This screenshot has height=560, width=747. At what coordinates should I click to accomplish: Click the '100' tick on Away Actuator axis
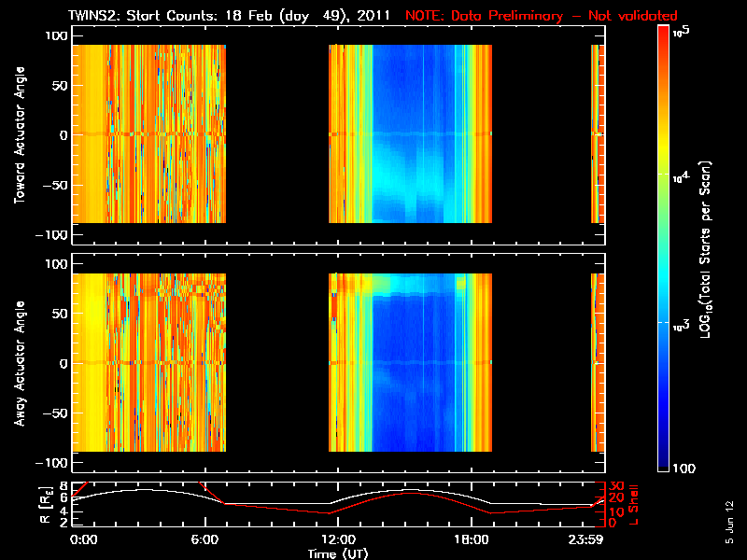pos(56,264)
